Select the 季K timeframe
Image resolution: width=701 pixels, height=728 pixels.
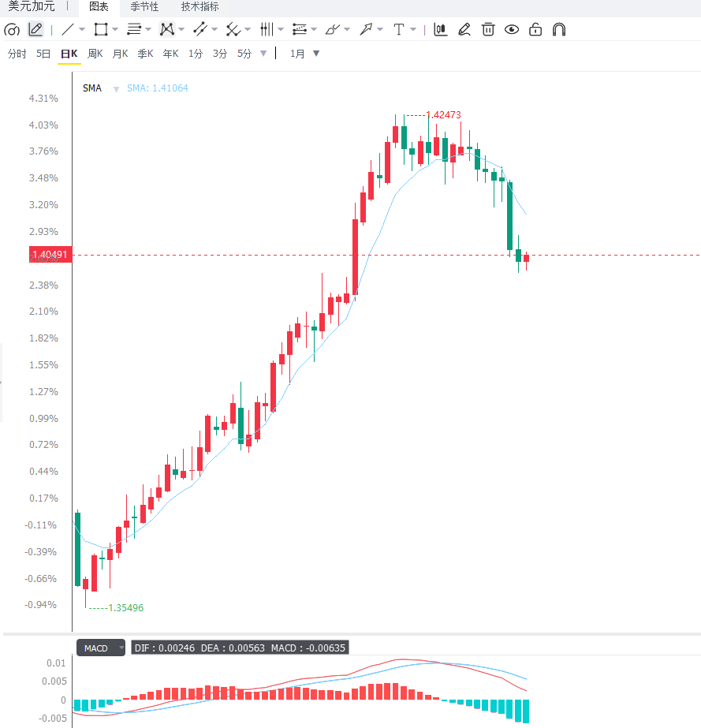click(x=145, y=54)
